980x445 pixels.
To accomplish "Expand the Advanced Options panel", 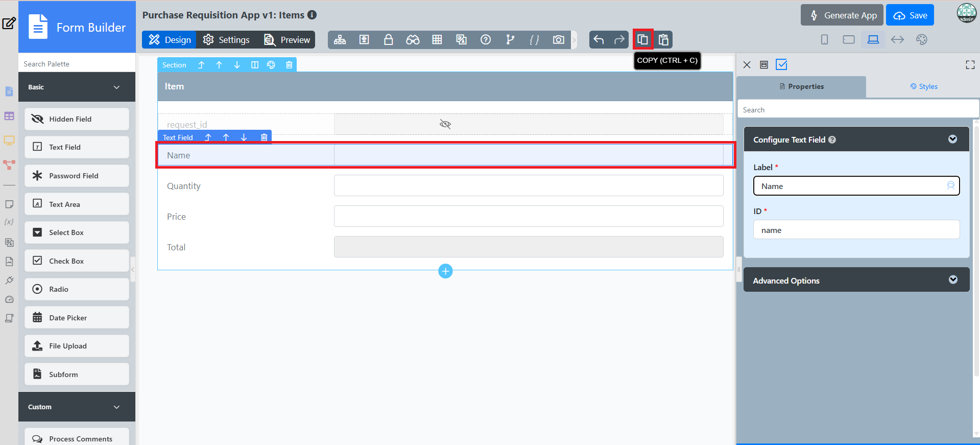I will point(953,280).
